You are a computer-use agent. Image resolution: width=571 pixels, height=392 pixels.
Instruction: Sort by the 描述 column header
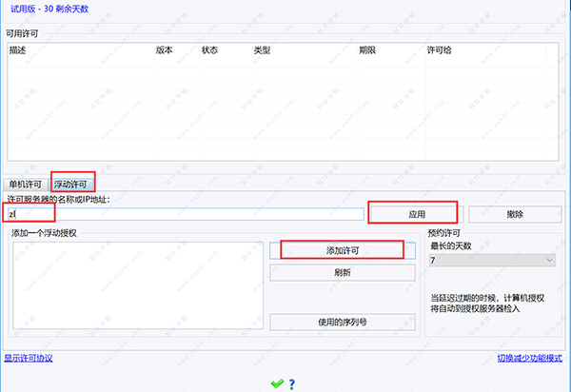tap(18, 49)
